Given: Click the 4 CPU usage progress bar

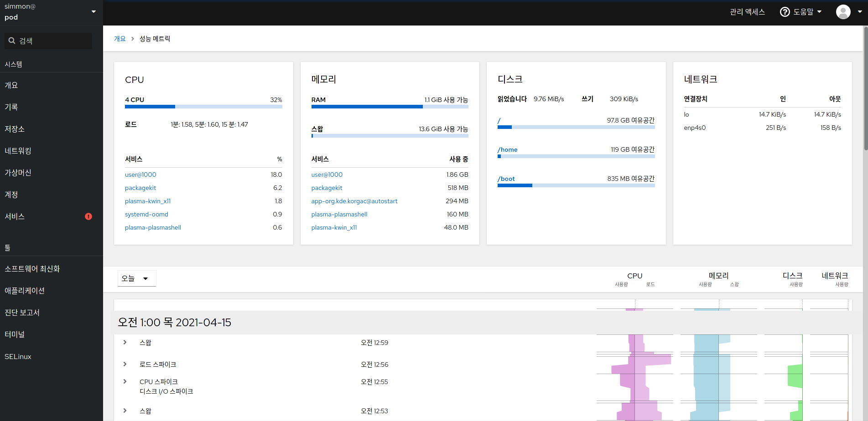Looking at the screenshot, I should pyautogui.click(x=203, y=107).
